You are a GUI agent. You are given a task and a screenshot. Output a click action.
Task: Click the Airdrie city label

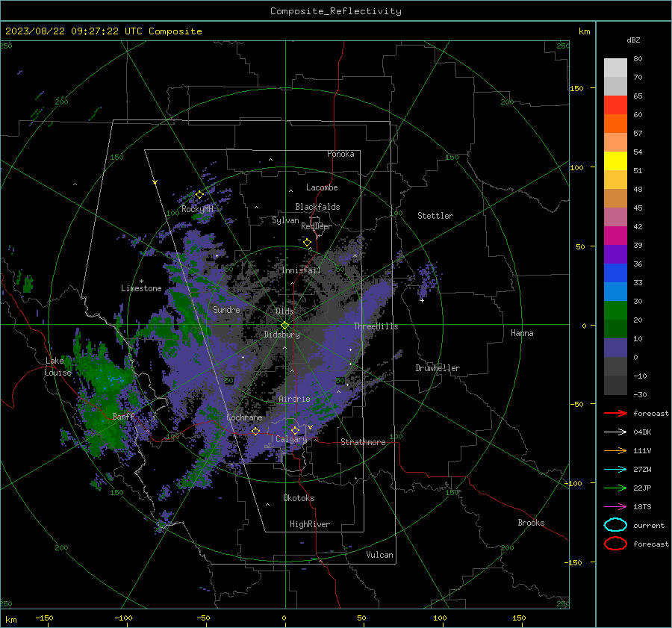pyautogui.click(x=294, y=399)
